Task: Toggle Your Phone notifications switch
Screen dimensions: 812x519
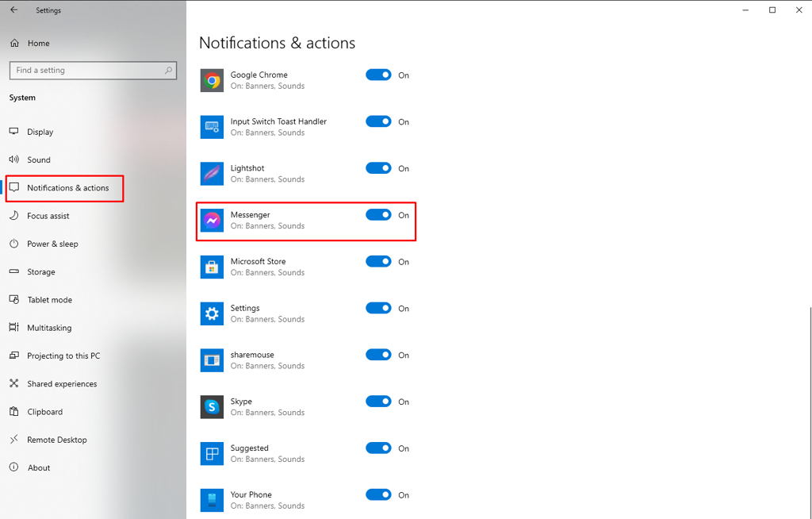Action: tap(378, 494)
